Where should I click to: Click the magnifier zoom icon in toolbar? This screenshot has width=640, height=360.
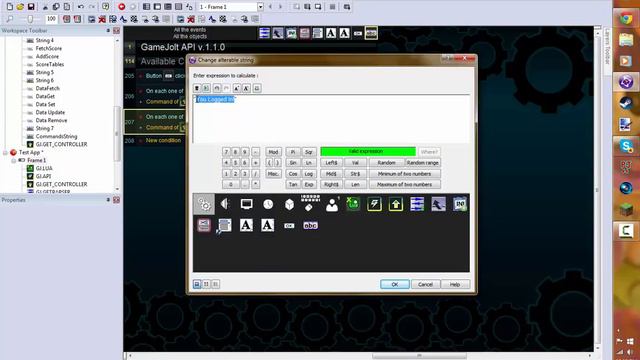(10, 19)
